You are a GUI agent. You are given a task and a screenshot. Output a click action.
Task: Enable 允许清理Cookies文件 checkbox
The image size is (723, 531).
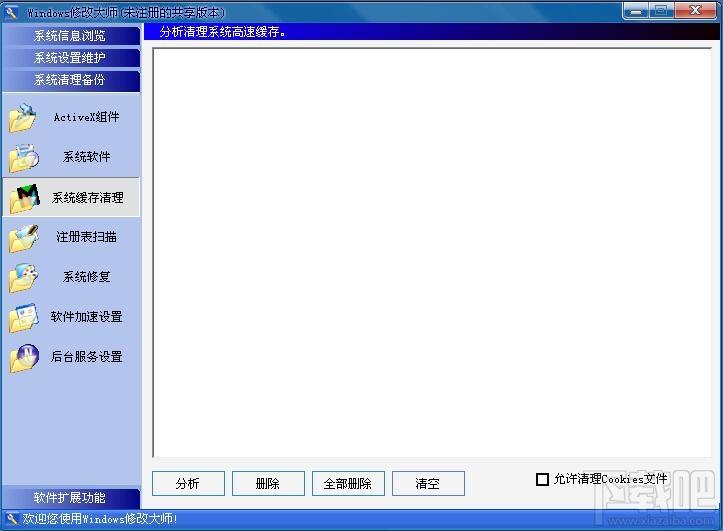point(542,479)
